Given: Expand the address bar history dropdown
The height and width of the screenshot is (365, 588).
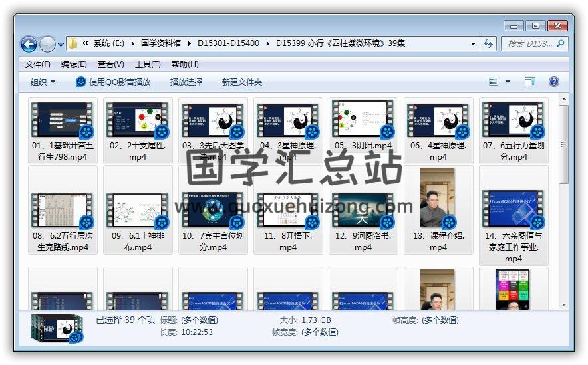Looking at the screenshot, I should click(x=473, y=43).
